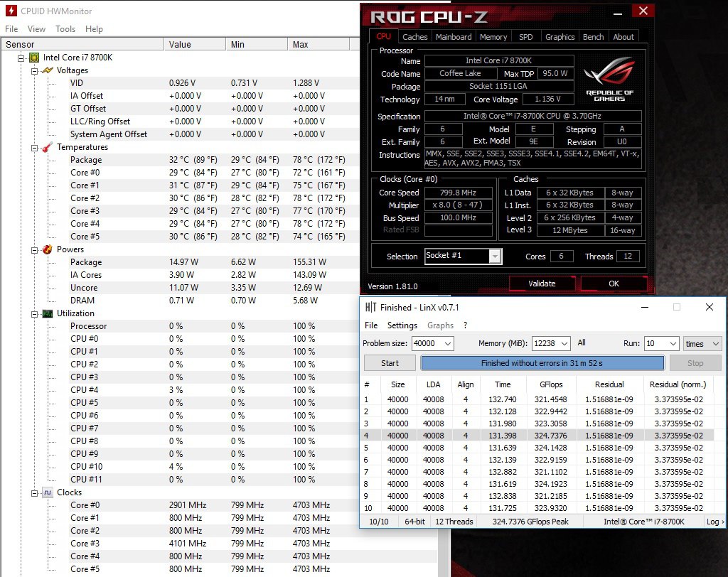Open the Socket #1 selection dropdown
This screenshot has height=577, width=728.
click(496, 257)
